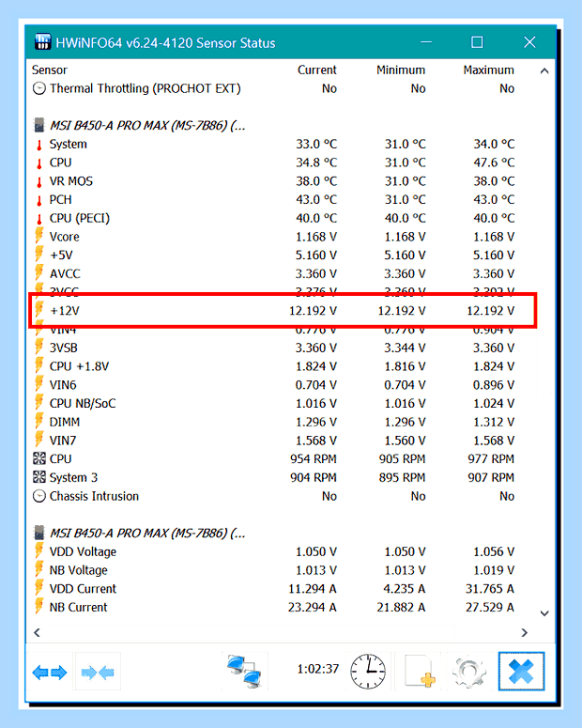582x728 pixels.
Task: Click the 23.294 A current NB value
Action: [x=312, y=607]
